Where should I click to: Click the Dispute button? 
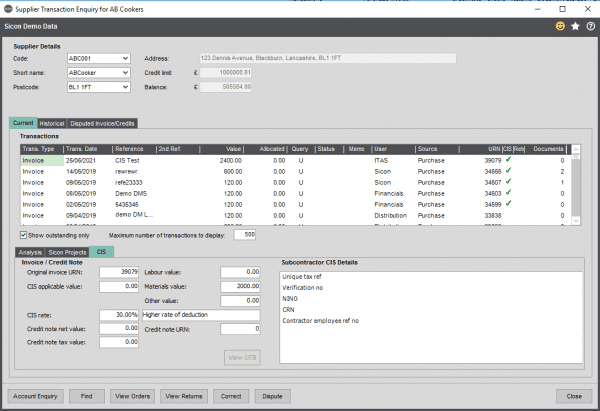pos(272,396)
